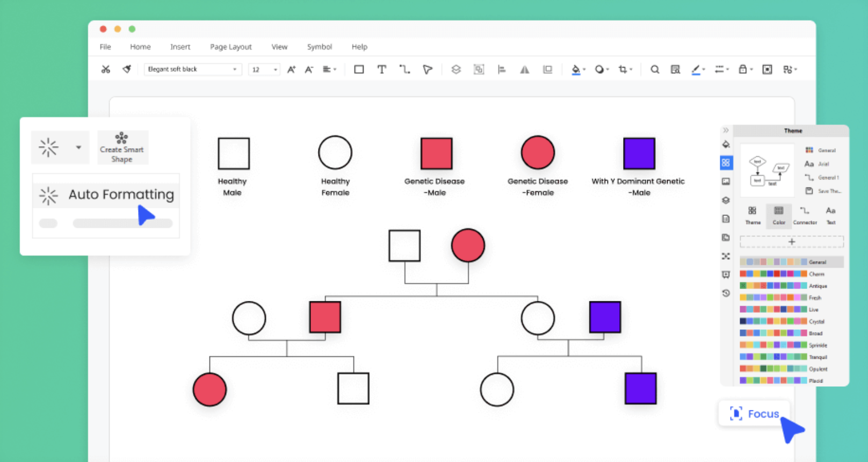The image size is (868, 462).
Task: Open the Home menu
Action: pos(140,47)
